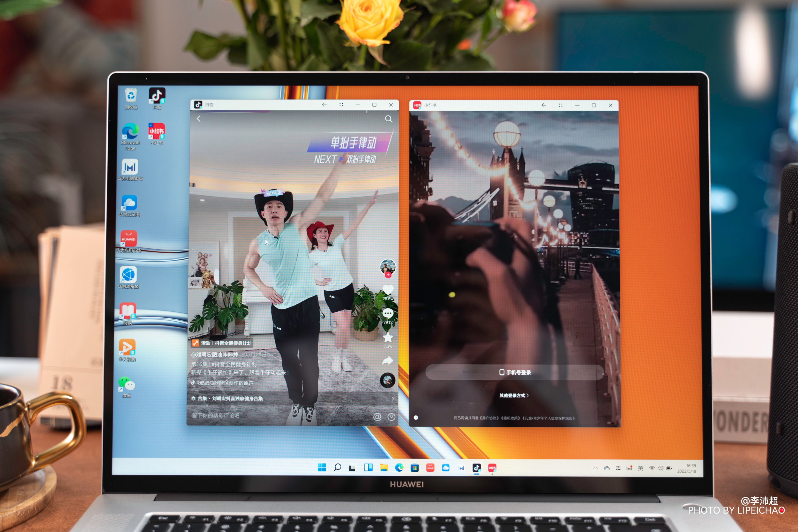798x532 pixels.
Task: Open Wi-Fi network tray icon
Action: [x=652, y=468]
